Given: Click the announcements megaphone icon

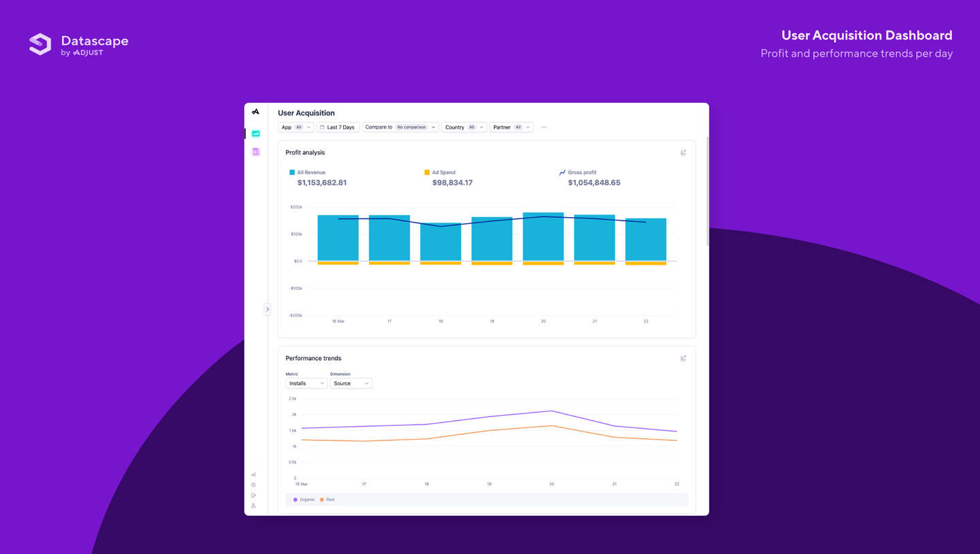Looking at the screenshot, I should (x=254, y=474).
